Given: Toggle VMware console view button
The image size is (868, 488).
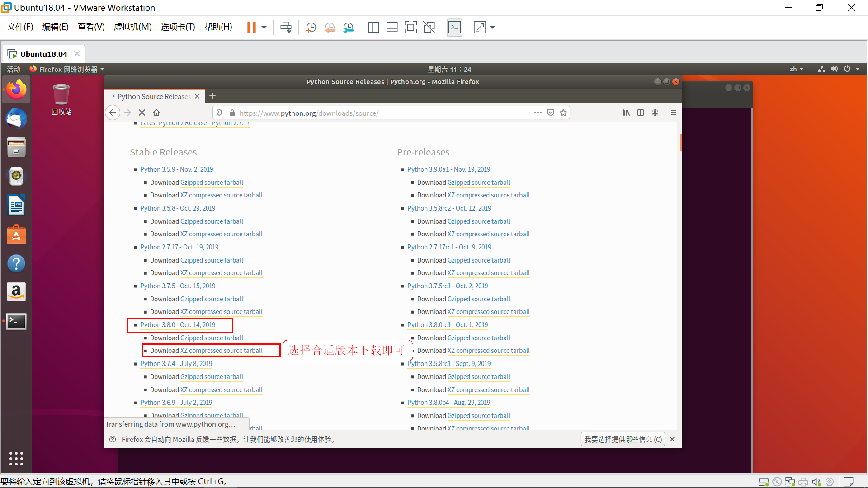Looking at the screenshot, I should click(x=454, y=28).
